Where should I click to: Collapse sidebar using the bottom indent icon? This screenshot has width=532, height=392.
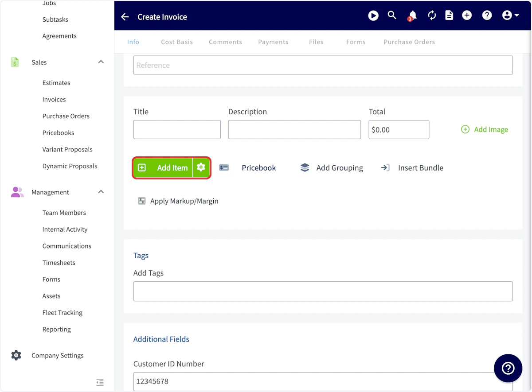click(x=100, y=382)
